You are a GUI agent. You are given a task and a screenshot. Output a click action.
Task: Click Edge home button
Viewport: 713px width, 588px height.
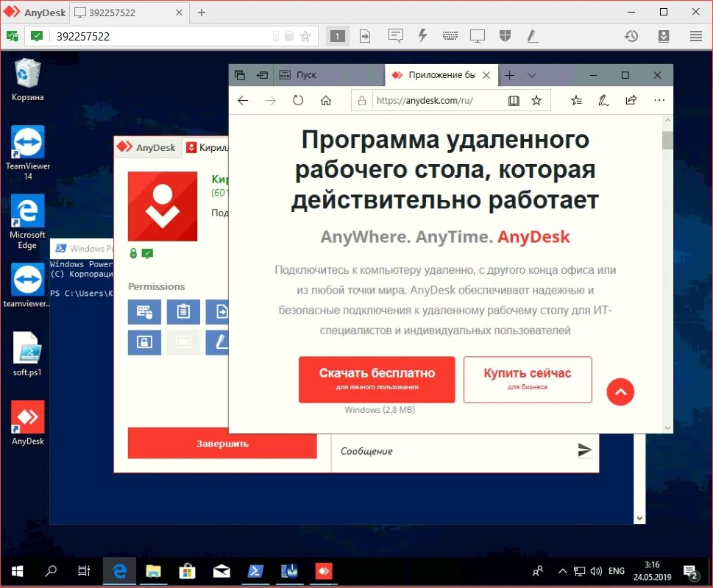(325, 101)
